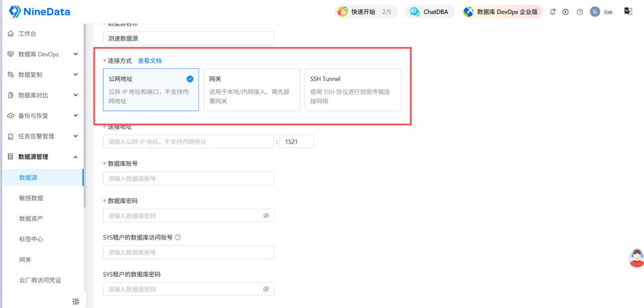Screen dimensions: 644x308
Task: Open the notification bell
Action: (x=552, y=12)
